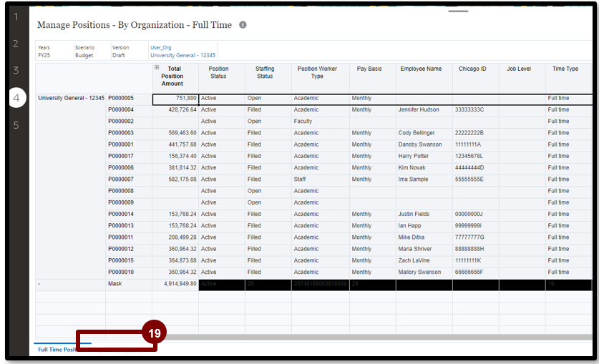Viewport: 599px width, 364px height.
Task: Select row header P0000017
Action: [x=129, y=156]
